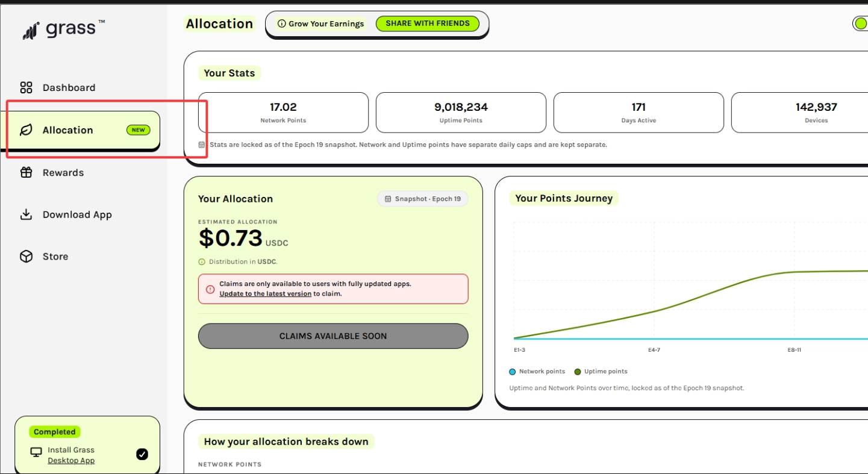Click the SHARE WITH FRIENDS button
This screenshot has width=868, height=474.
428,23
